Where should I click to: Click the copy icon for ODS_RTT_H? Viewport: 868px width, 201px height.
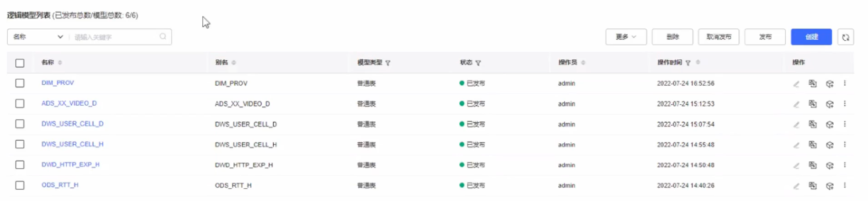(812, 185)
